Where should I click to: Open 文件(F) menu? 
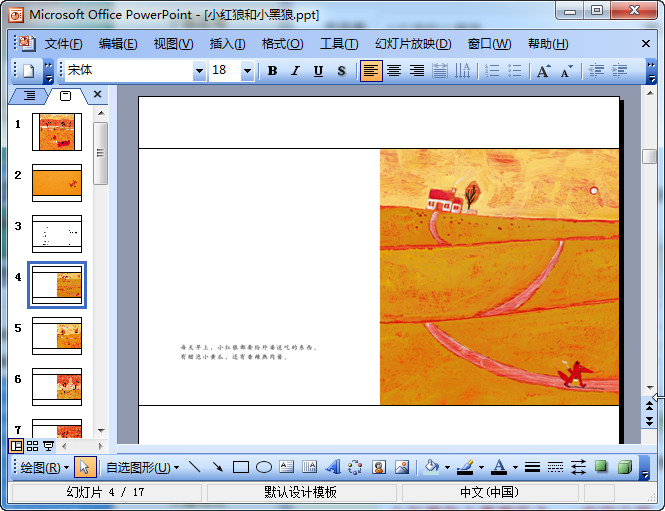coord(64,44)
